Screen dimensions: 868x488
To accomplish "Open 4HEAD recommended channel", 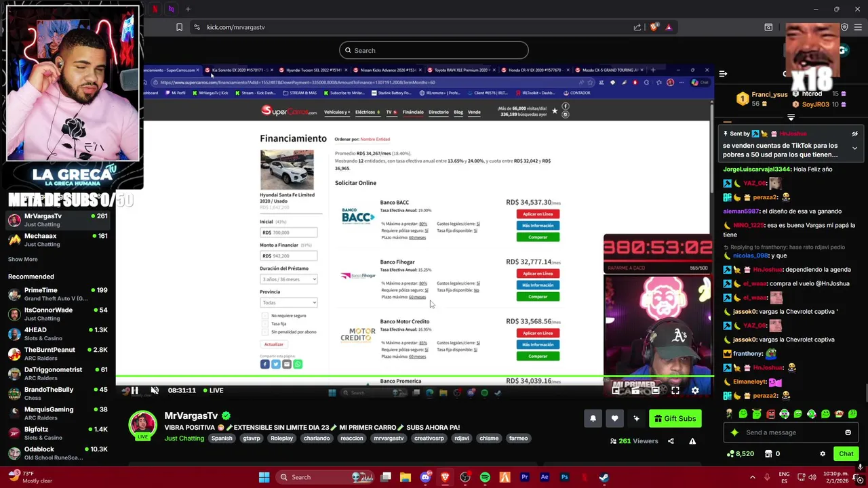I will pyautogui.click(x=58, y=333).
